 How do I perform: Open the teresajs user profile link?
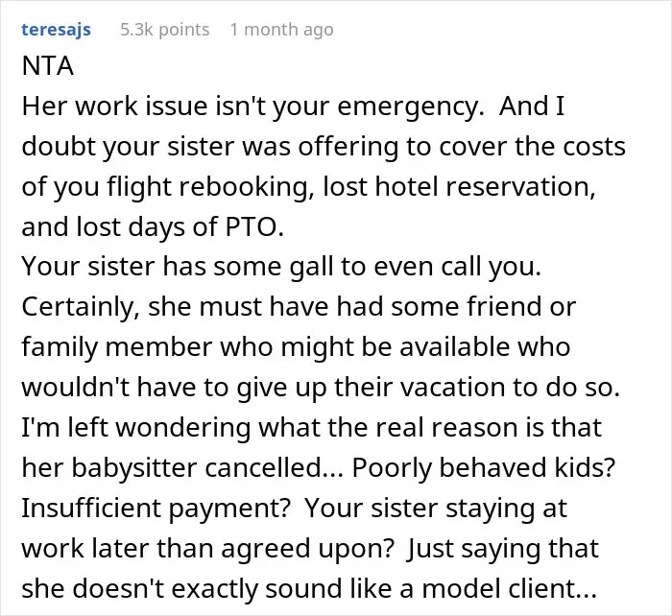click(x=56, y=30)
